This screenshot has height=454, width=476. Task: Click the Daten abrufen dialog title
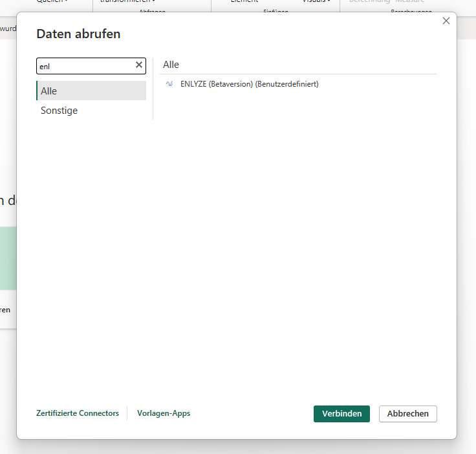pyautogui.click(x=78, y=34)
